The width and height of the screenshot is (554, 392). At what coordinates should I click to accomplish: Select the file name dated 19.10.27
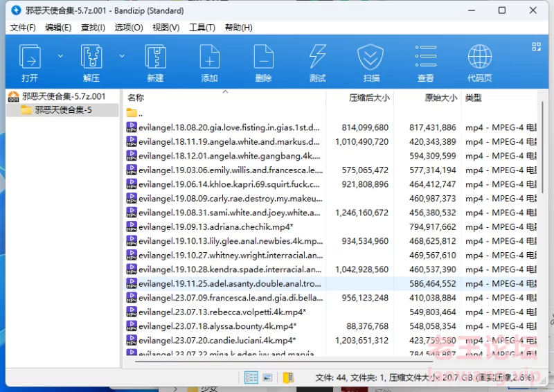[231, 255]
